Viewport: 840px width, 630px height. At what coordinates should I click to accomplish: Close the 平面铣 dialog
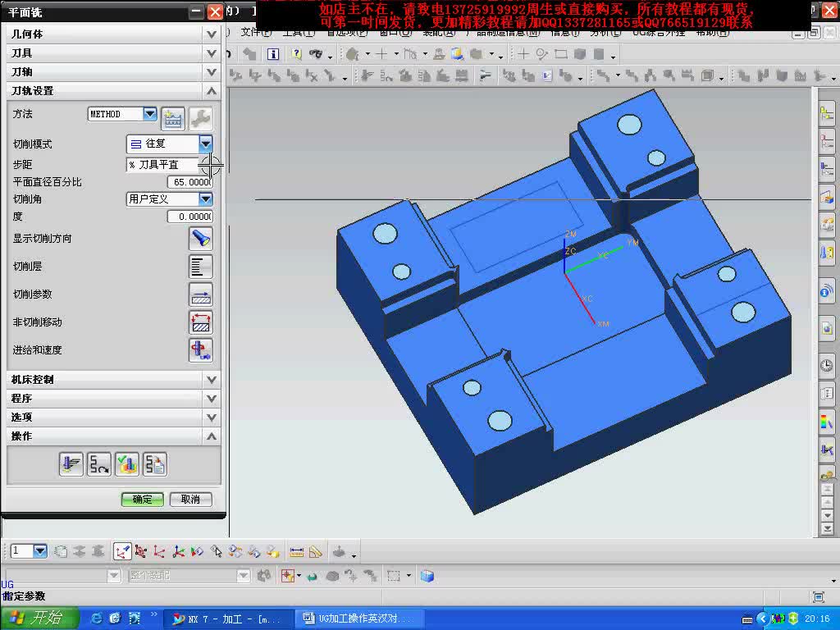tap(216, 11)
